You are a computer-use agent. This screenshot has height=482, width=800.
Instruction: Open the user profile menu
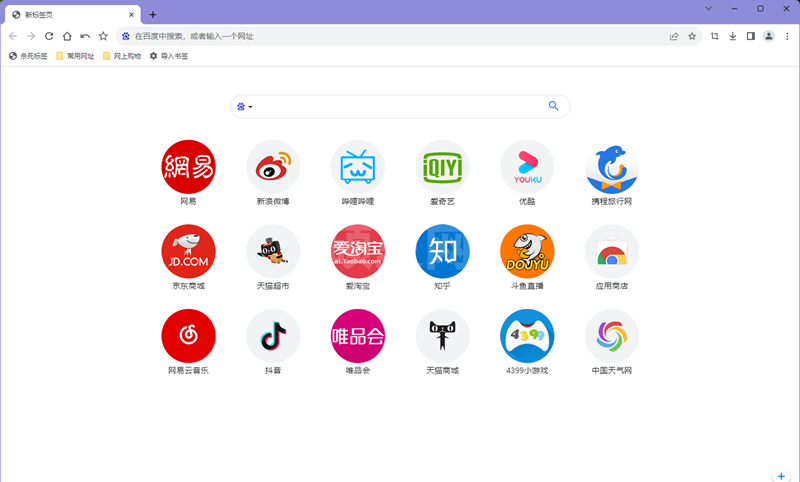(x=769, y=36)
